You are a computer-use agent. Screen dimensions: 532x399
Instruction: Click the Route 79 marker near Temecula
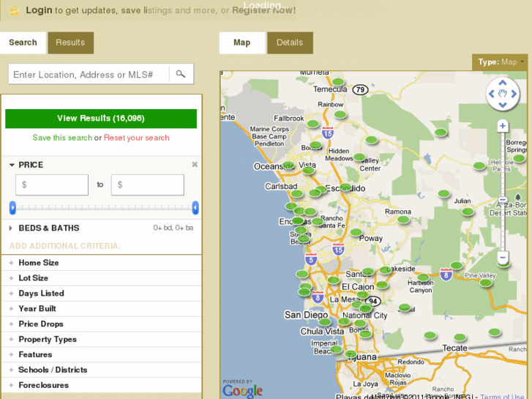pos(360,89)
